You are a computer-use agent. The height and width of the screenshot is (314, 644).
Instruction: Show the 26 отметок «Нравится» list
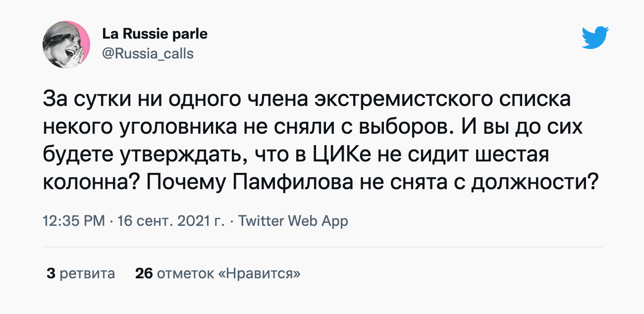pyautogui.click(x=218, y=273)
